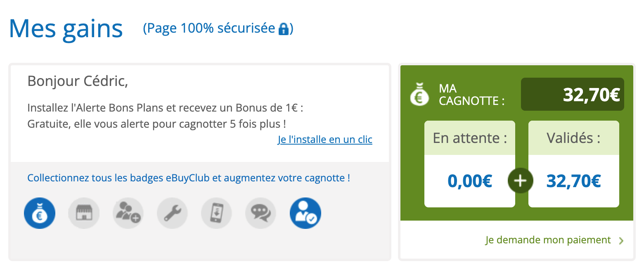Image resolution: width=644 pixels, height=271 pixels.
Task: Click the blue verified profile badge
Action: coord(305,213)
